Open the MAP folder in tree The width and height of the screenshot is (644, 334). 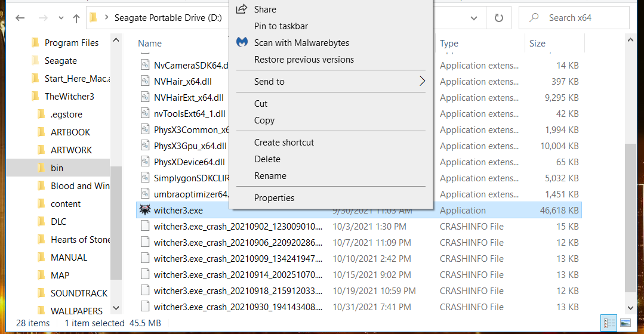point(60,276)
